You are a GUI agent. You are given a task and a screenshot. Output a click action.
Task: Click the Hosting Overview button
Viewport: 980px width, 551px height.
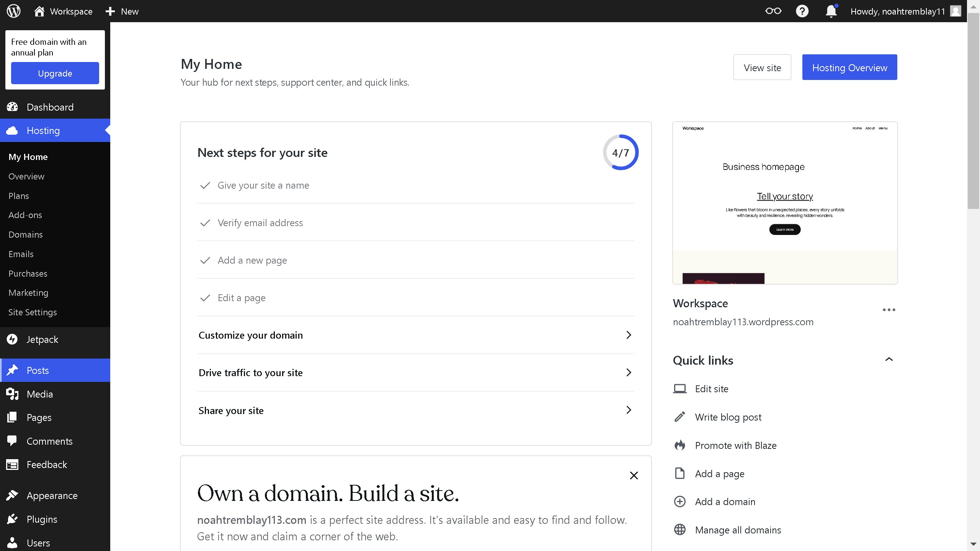coord(849,67)
